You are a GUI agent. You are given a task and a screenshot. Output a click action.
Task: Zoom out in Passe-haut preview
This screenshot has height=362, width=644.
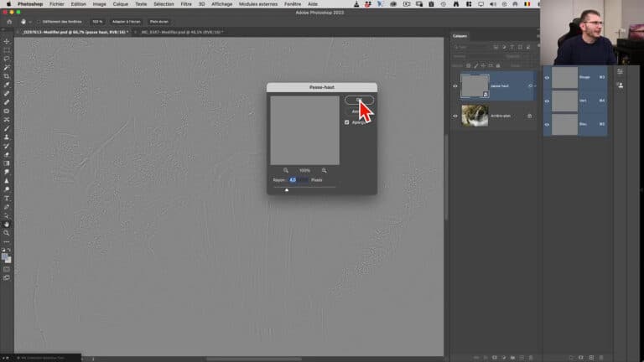(x=286, y=170)
